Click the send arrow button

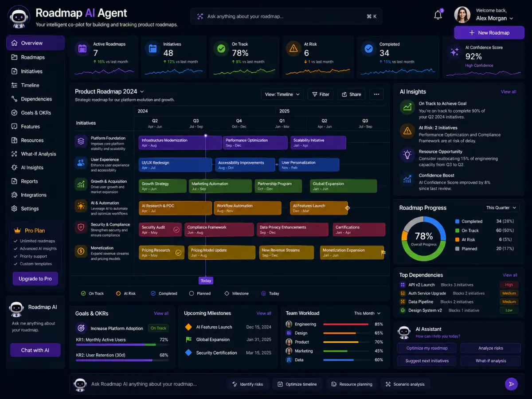click(511, 384)
